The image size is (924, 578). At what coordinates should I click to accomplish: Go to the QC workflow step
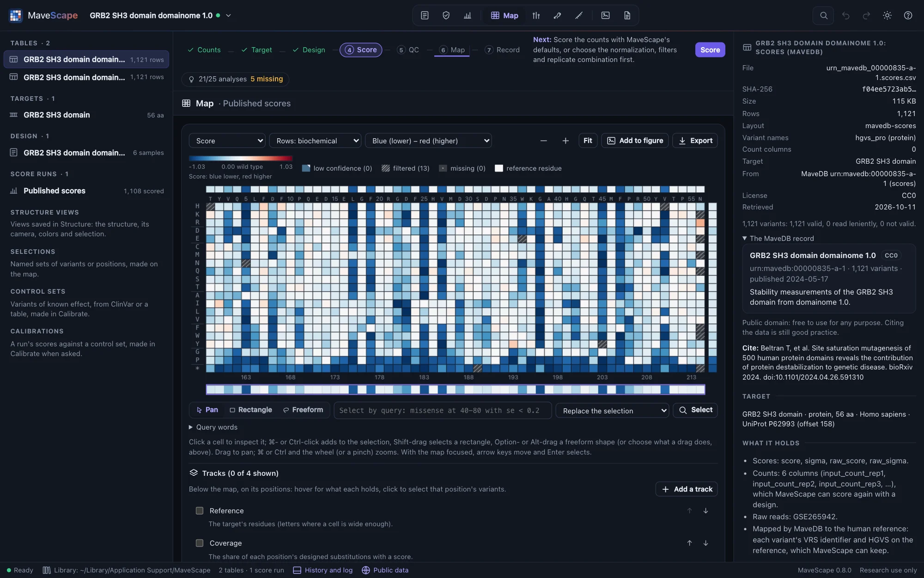pos(408,50)
